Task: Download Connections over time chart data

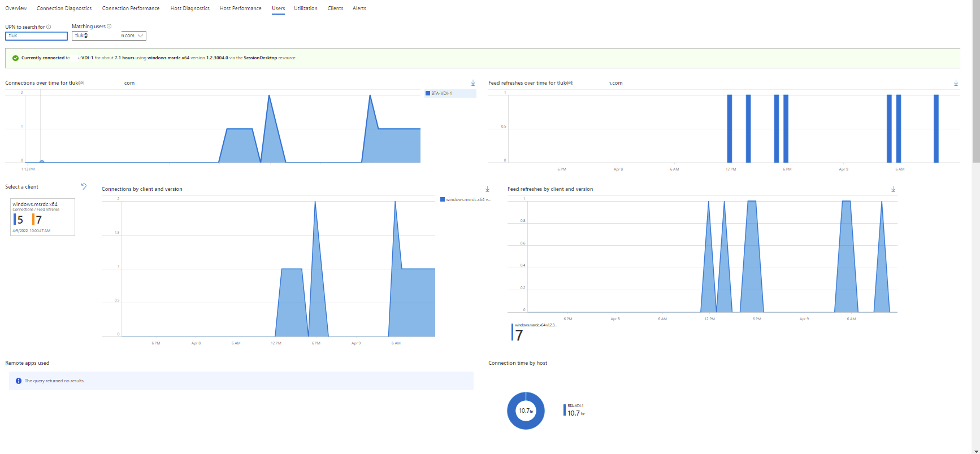Action: click(x=473, y=83)
